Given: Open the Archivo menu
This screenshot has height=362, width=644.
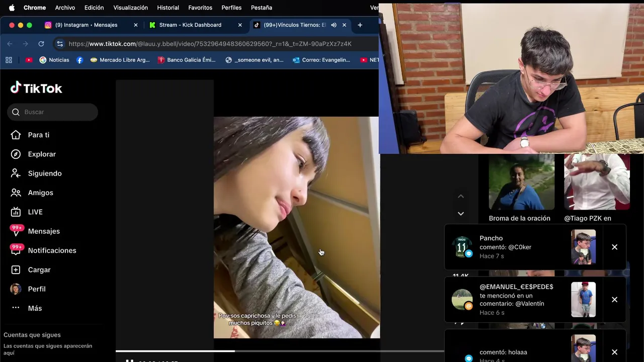Looking at the screenshot, I should (x=65, y=8).
